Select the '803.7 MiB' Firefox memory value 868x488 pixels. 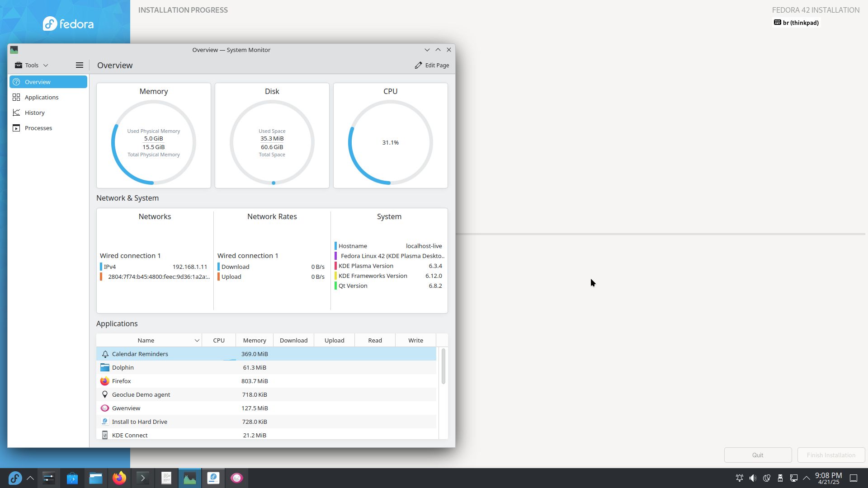[255, 381]
